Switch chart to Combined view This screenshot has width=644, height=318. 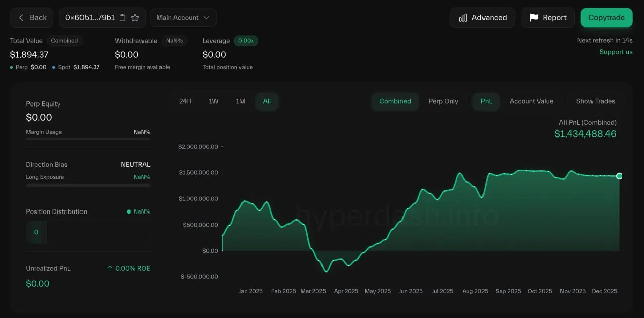[x=395, y=101]
